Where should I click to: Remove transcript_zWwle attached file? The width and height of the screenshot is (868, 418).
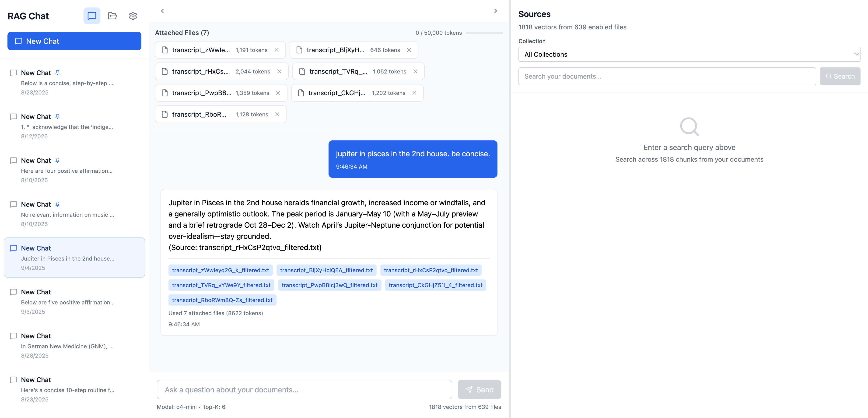[276, 50]
